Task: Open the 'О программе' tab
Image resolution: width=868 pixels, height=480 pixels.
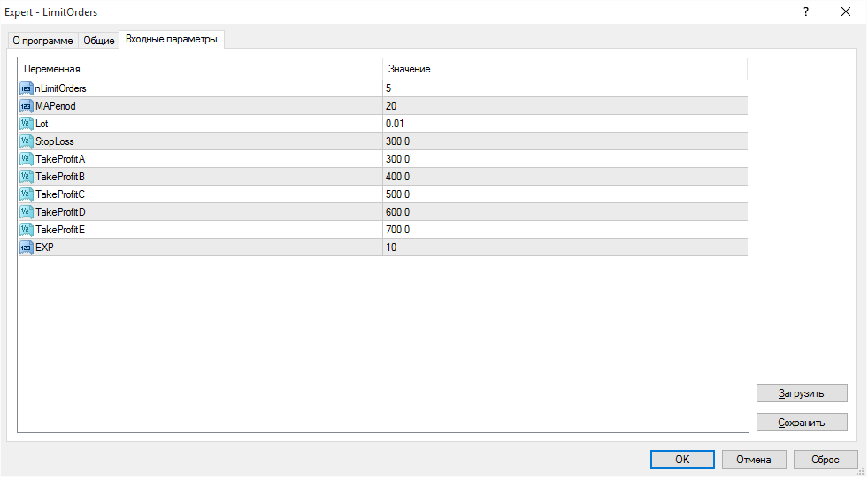Action: point(42,41)
